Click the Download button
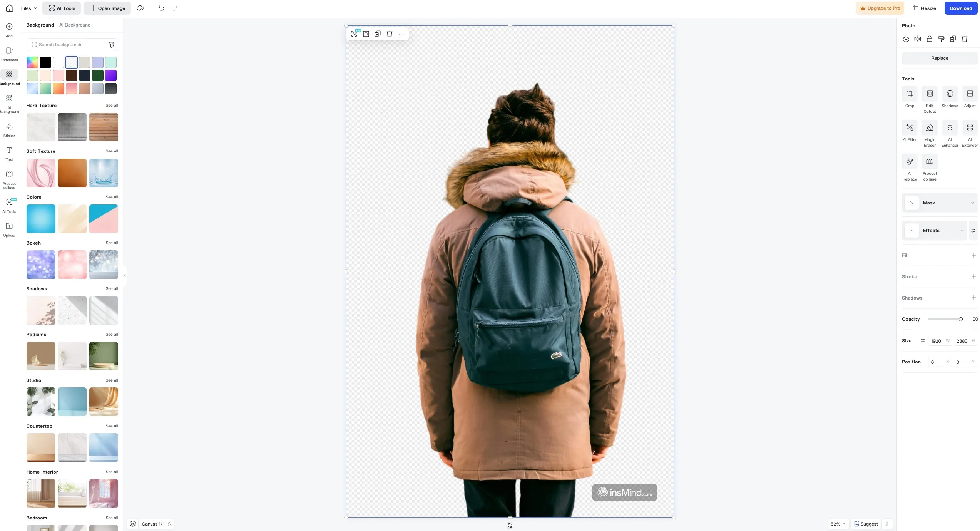Viewport: 980px width, 531px height. pos(961,8)
